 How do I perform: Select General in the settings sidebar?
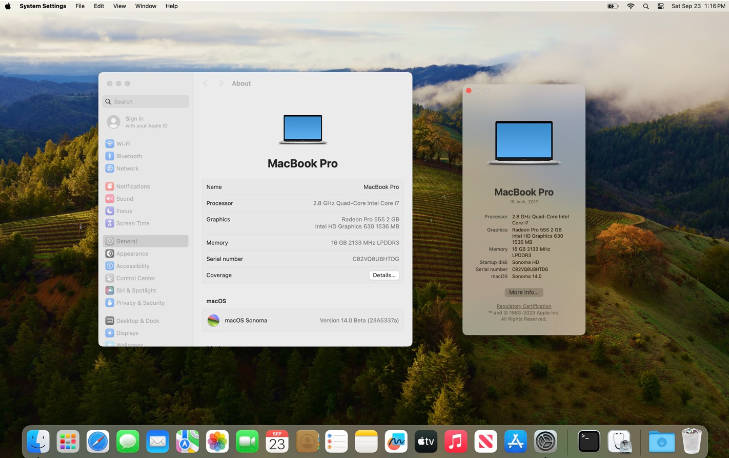tap(146, 241)
